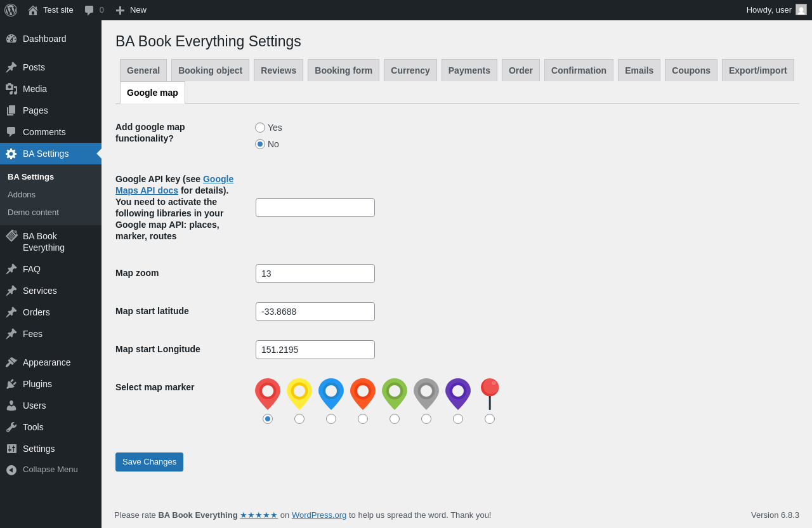
Task: Click the BA Settings gear icon
Action: pyautogui.click(x=11, y=154)
